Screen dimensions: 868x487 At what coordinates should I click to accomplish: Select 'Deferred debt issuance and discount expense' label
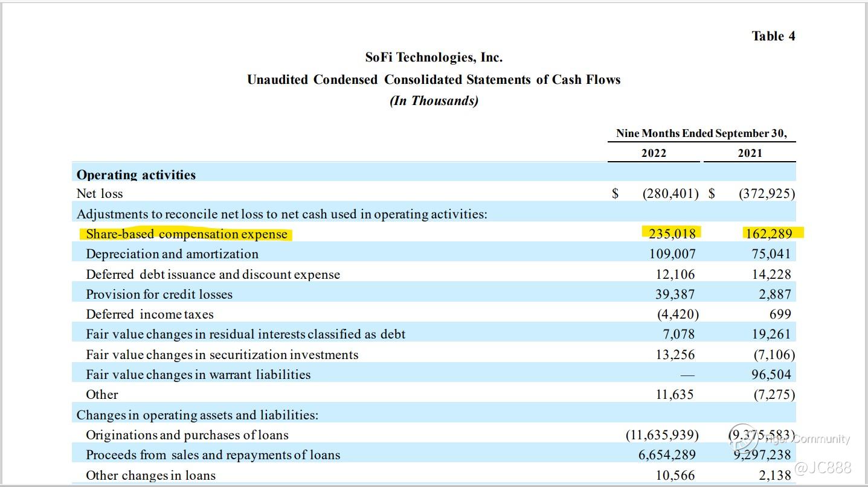213,275
